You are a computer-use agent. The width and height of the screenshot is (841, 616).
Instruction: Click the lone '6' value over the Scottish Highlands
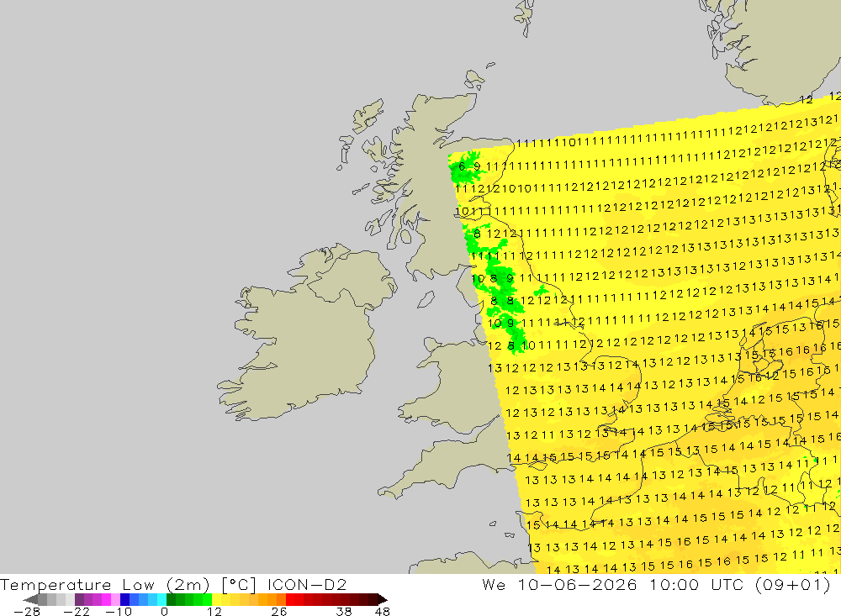pyautogui.click(x=462, y=166)
